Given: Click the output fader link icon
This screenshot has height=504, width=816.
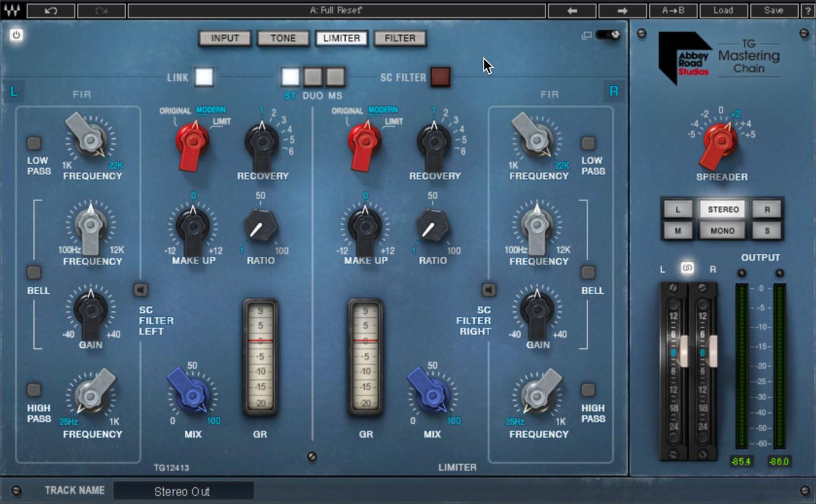Looking at the screenshot, I should [687, 268].
